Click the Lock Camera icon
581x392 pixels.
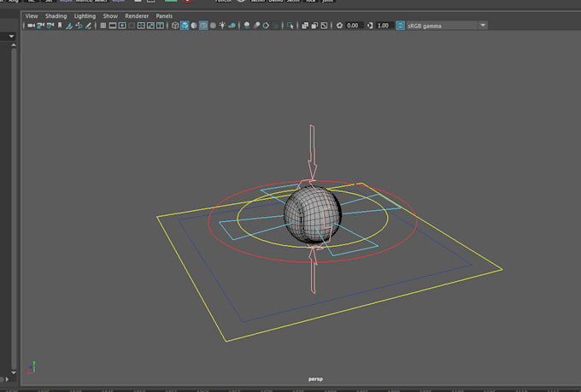click(41, 26)
